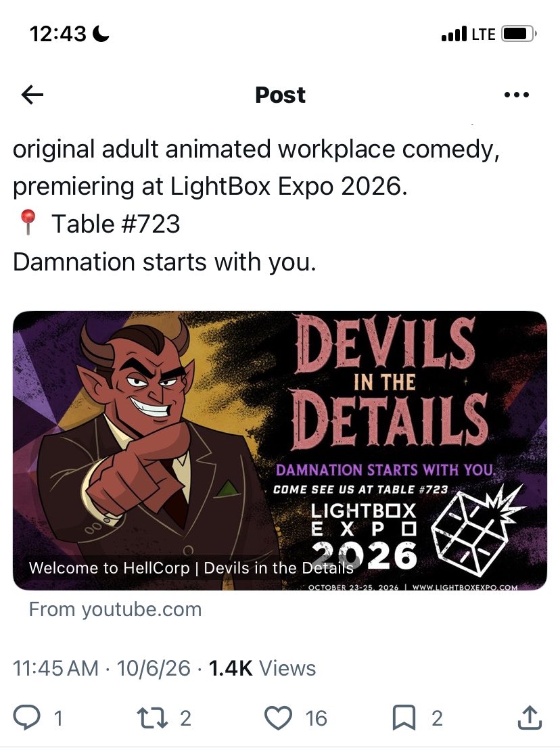Open the three-dot more options menu
The height and width of the screenshot is (750, 560).
coord(517,95)
